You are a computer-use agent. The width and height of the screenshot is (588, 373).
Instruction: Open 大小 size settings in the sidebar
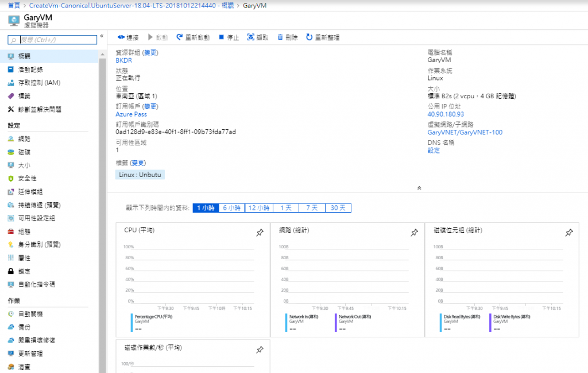pos(49,165)
